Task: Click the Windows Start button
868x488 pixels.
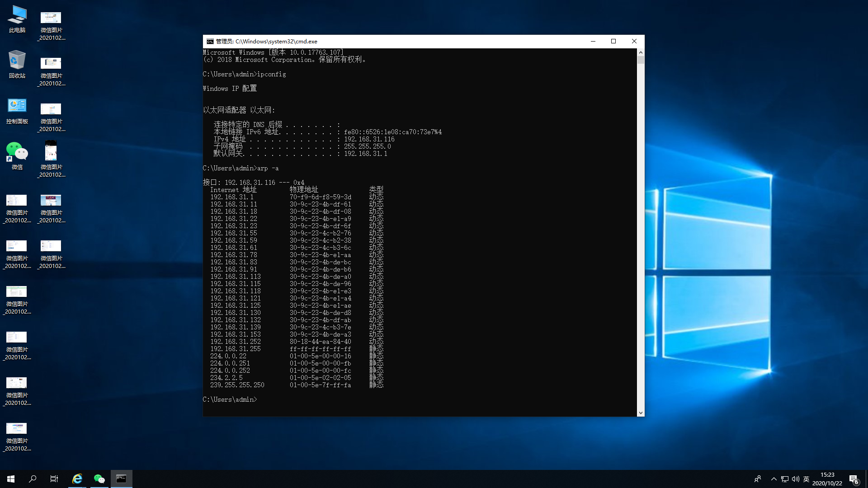Action: (11, 479)
